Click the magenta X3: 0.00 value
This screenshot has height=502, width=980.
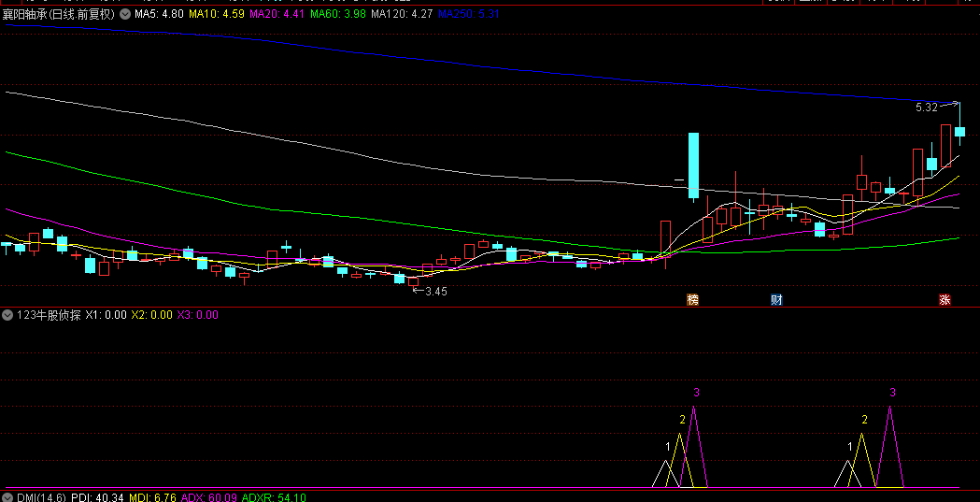point(197,314)
